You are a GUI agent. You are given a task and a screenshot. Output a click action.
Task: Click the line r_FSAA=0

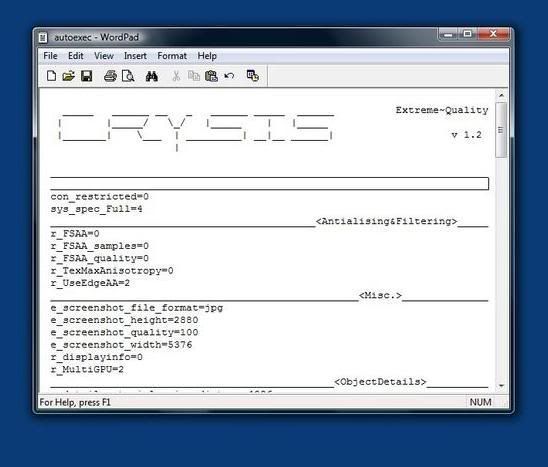pyautogui.click(x=75, y=234)
